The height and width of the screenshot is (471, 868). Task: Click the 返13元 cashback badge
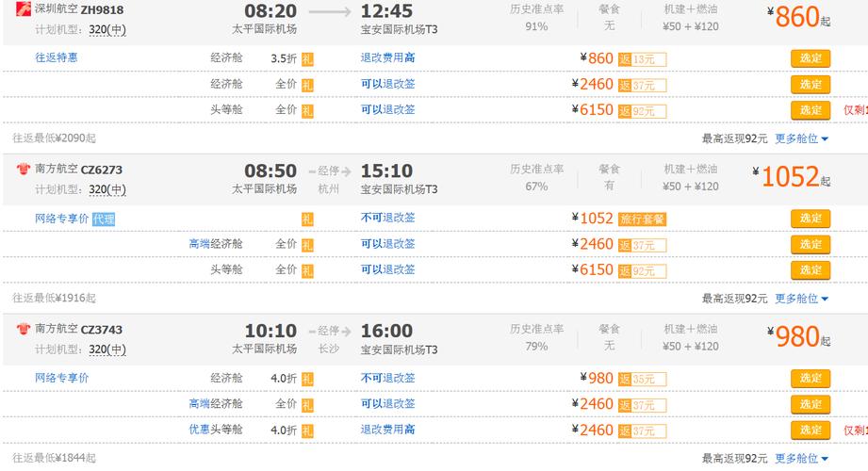(x=642, y=59)
